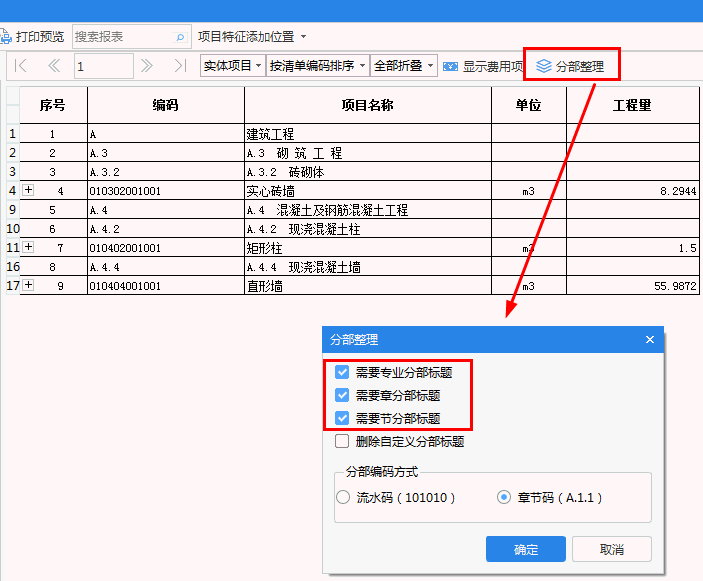Screen dimensions: 703x581
Task: Open the 实体项目 dropdown
Action: 232,66
